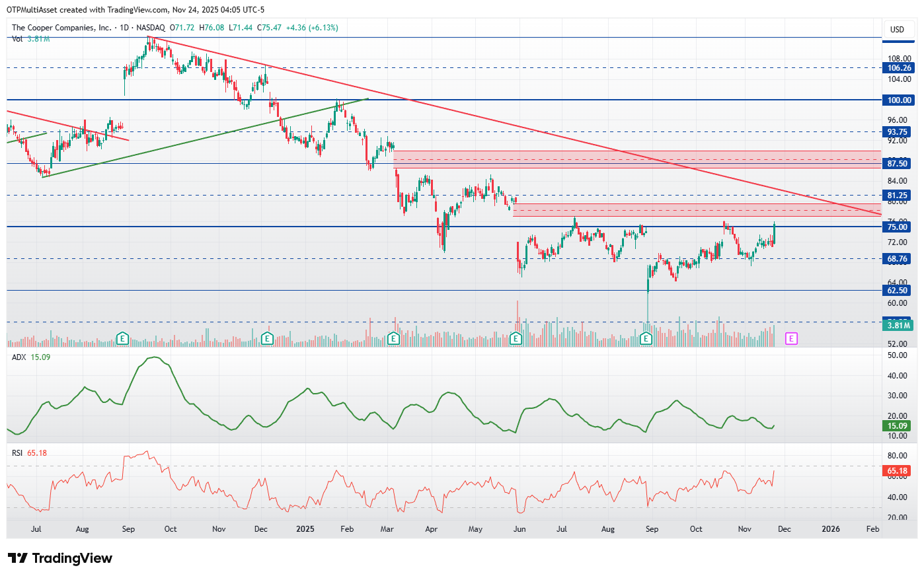The width and height of the screenshot is (924, 578).
Task: Click the 106.26 price level label
Action: [x=899, y=68]
